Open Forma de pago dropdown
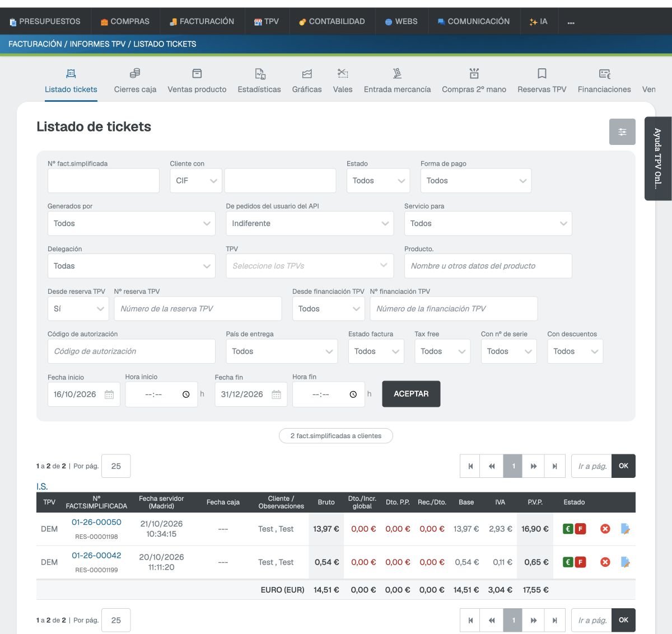Image resolution: width=672 pixels, height=634 pixels. pos(476,181)
